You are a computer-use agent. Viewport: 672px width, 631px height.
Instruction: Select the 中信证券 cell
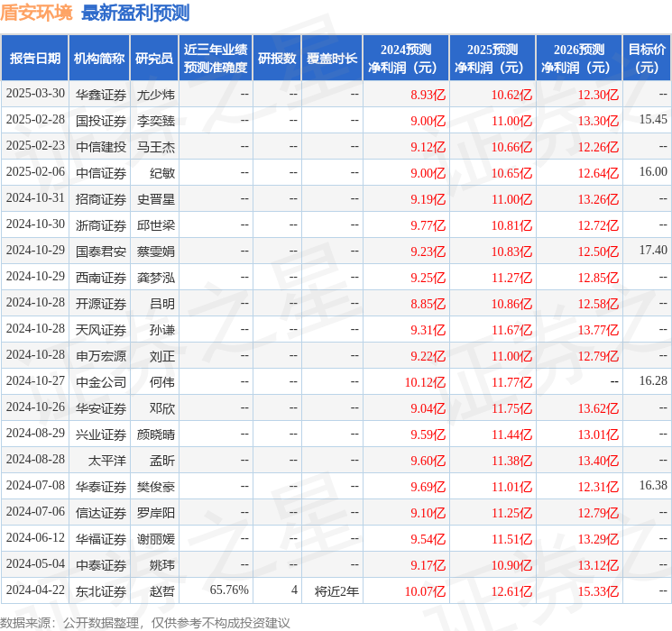click(x=101, y=173)
